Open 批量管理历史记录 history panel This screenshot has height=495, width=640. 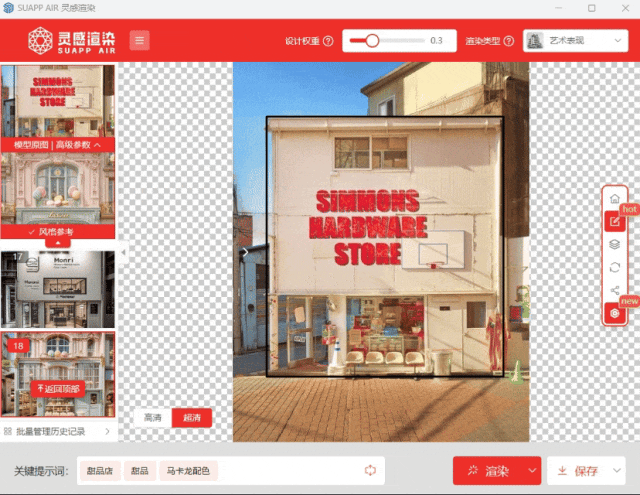pos(58,431)
